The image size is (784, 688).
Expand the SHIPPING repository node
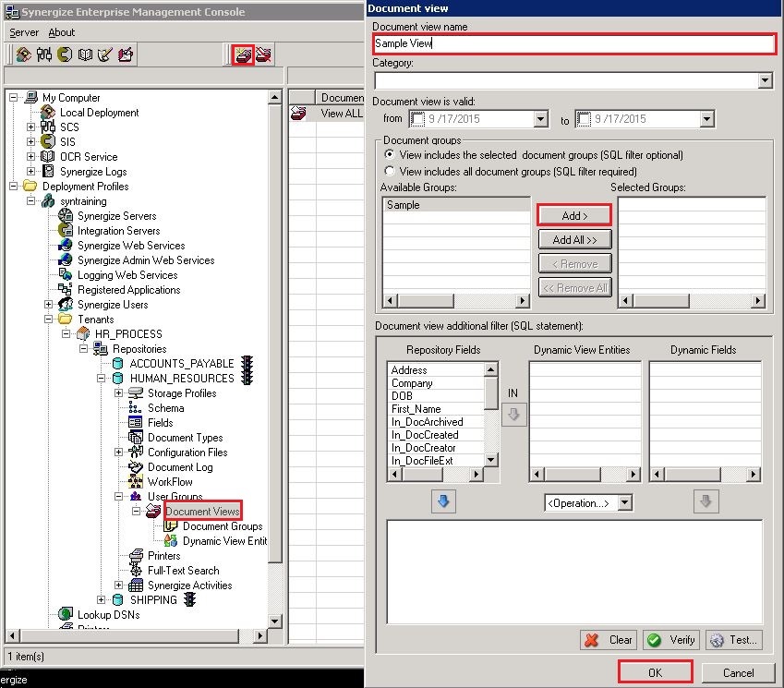click(x=101, y=599)
